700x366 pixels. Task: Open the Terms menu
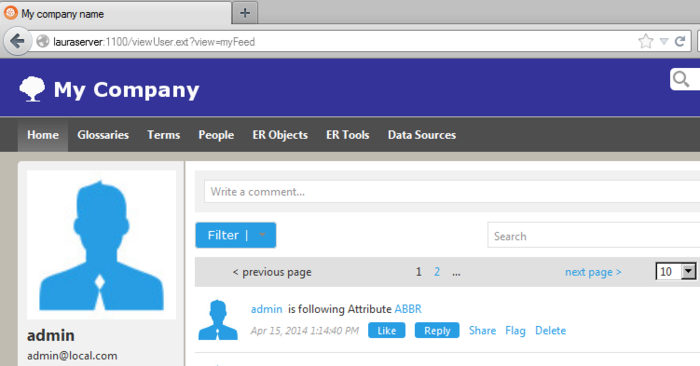click(x=163, y=135)
